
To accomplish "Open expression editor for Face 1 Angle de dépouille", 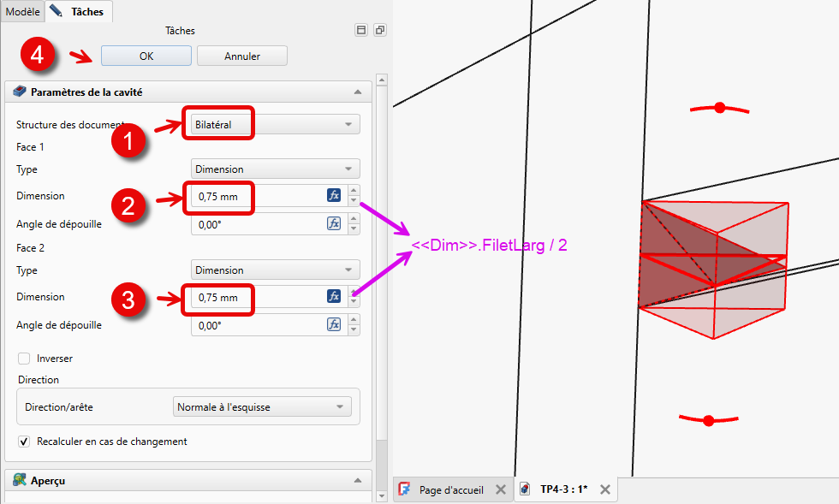I will point(334,223).
